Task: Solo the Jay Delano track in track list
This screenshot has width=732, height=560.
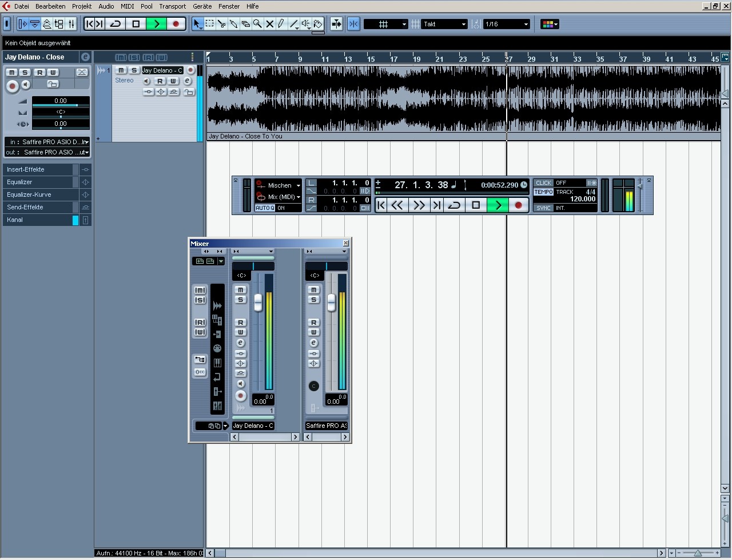Action: tap(134, 70)
